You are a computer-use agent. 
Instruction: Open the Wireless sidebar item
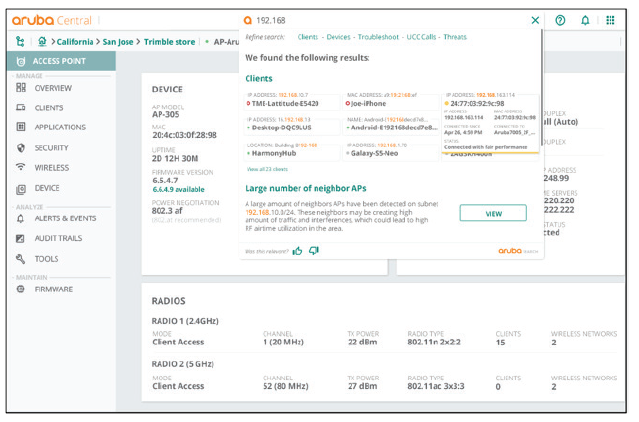(x=52, y=168)
